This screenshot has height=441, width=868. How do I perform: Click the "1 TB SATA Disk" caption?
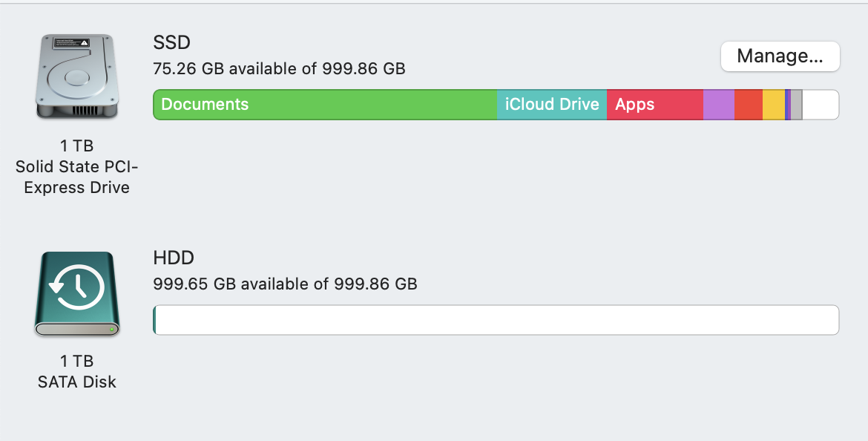77,372
